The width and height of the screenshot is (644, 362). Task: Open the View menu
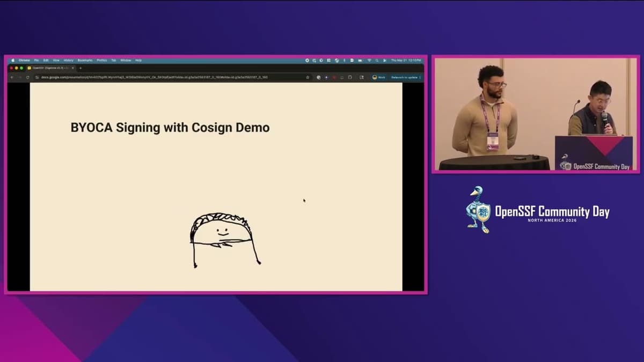click(x=56, y=60)
